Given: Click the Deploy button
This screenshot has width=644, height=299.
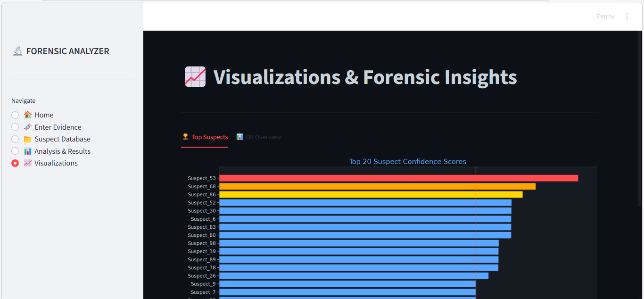Looking at the screenshot, I should [x=606, y=17].
